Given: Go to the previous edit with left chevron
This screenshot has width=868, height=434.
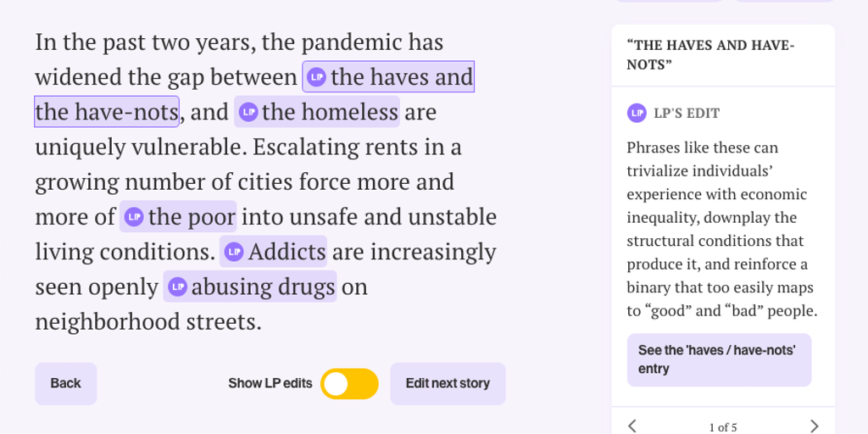Looking at the screenshot, I should pos(632,426).
